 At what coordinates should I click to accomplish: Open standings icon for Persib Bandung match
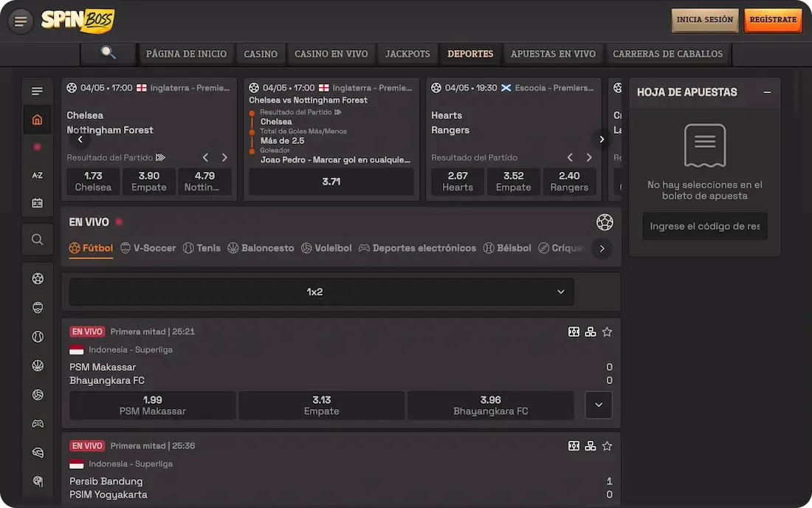click(591, 446)
